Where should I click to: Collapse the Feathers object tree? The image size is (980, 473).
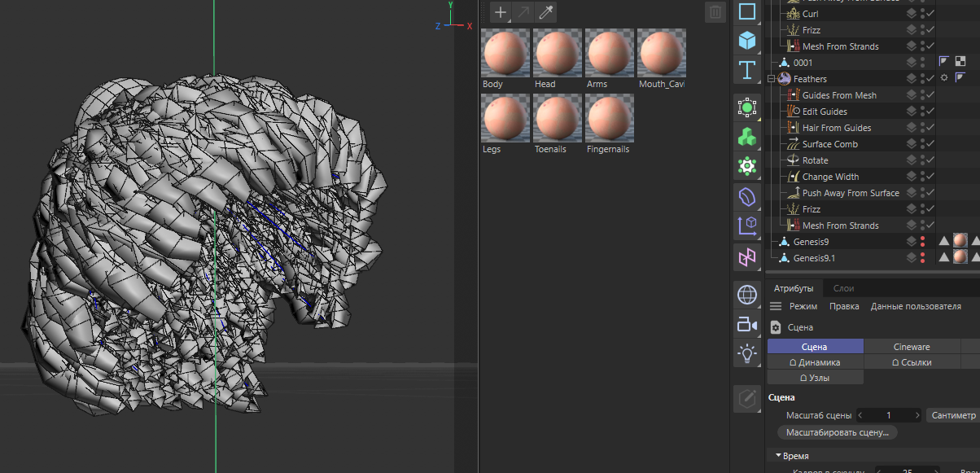pos(772,79)
